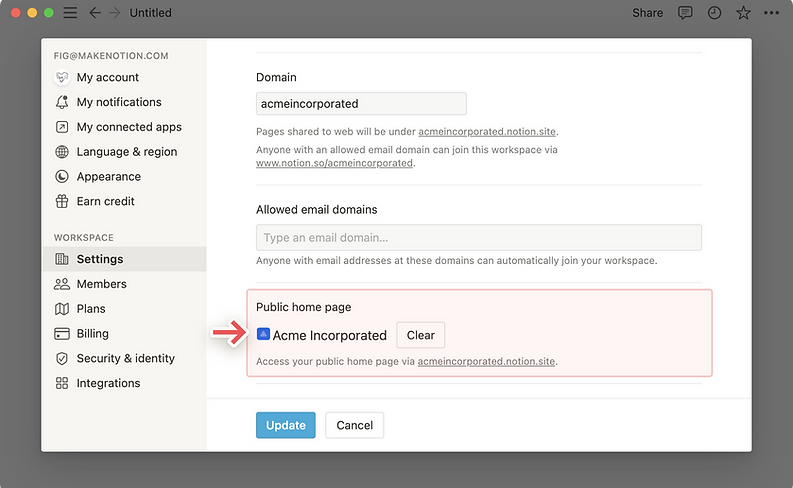Open the page history clock icon
793x488 pixels.
click(x=714, y=13)
